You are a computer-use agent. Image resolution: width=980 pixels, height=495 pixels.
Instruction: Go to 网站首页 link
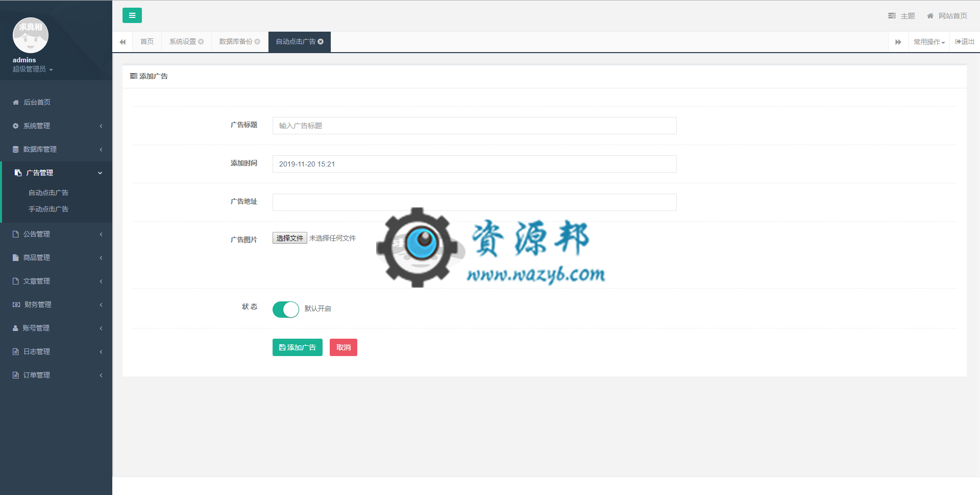pyautogui.click(x=947, y=16)
